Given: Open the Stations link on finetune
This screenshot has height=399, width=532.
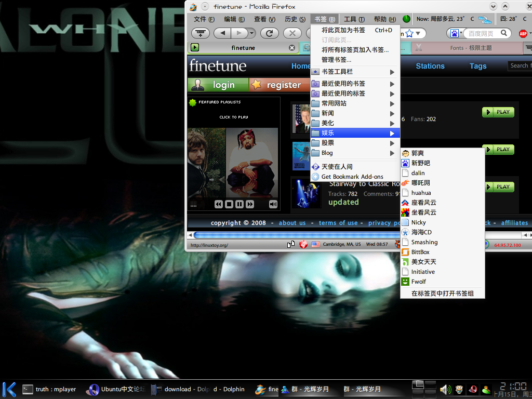Looking at the screenshot, I should (x=430, y=66).
